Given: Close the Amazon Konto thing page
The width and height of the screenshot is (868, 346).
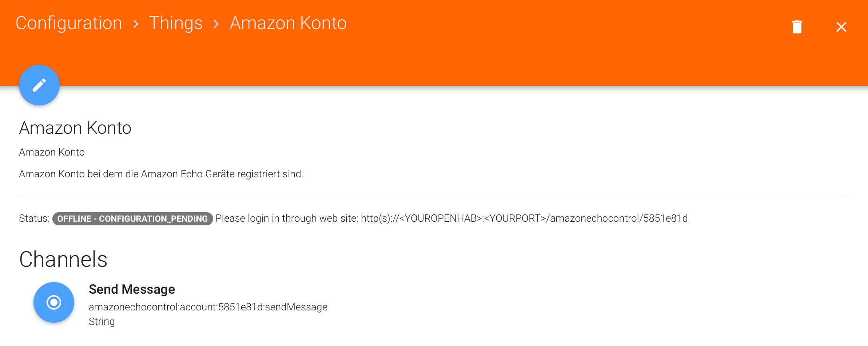Looking at the screenshot, I should coord(841,27).
